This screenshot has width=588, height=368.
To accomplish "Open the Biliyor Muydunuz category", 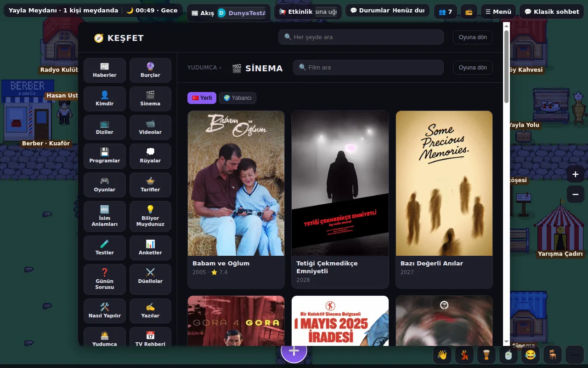I will click(150, 216).
